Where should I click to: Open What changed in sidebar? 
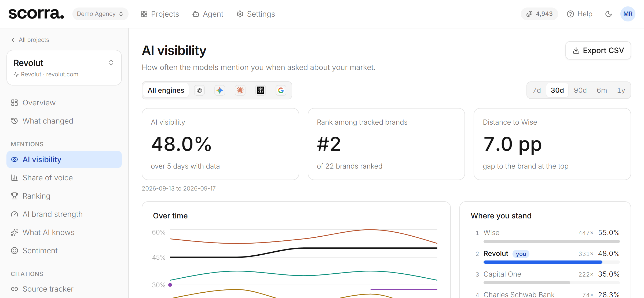(x=64, y=121)
